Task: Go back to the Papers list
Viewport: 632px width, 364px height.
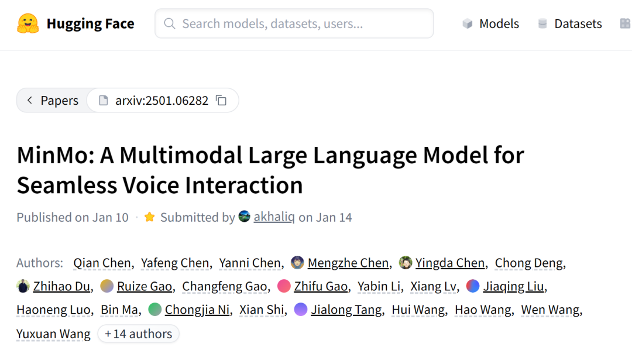Action: tap(53, 101)
